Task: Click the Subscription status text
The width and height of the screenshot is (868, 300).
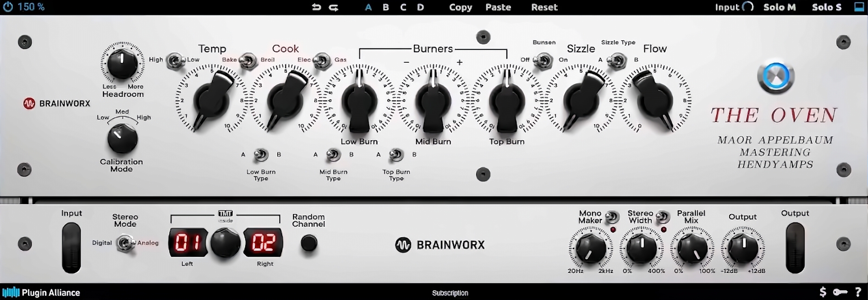Action: (x=450, y=293)
